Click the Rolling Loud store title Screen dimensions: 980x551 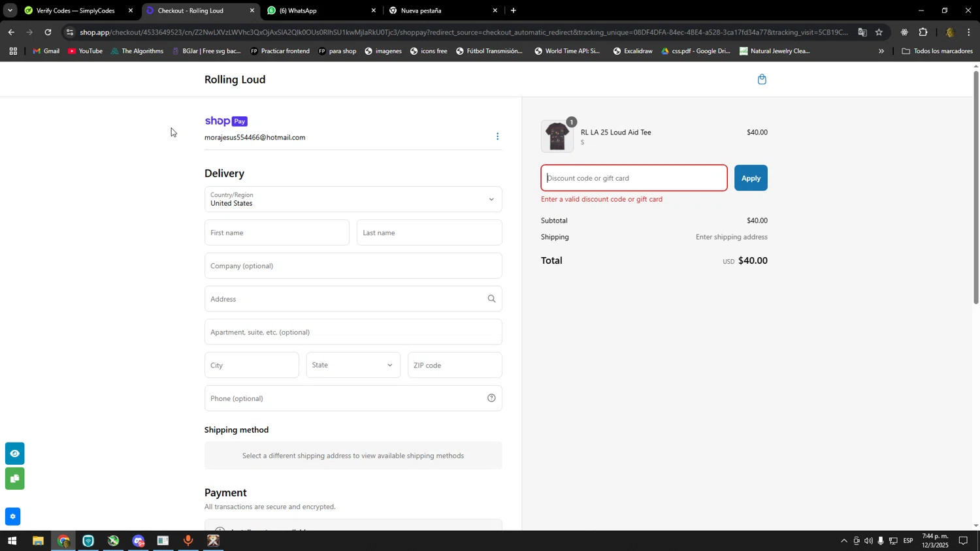click(x=235, y=80)
